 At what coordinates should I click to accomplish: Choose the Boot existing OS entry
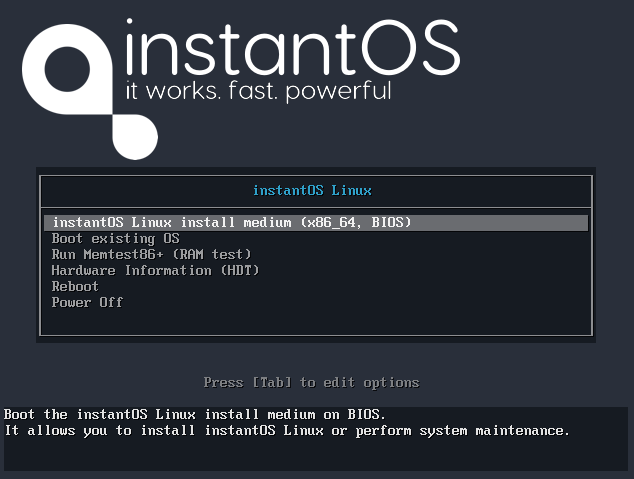coord(115,238)
